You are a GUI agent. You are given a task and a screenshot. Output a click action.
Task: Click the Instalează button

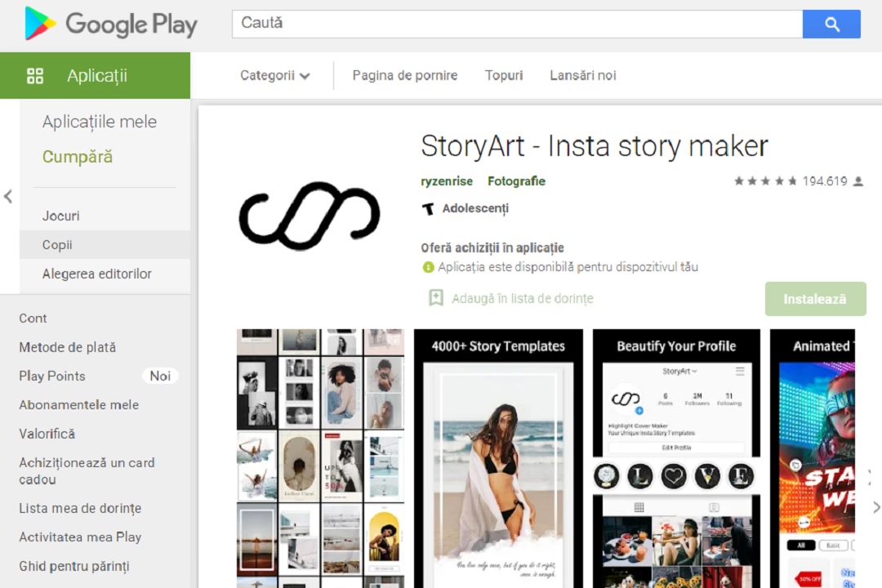(x=815, y=299)
